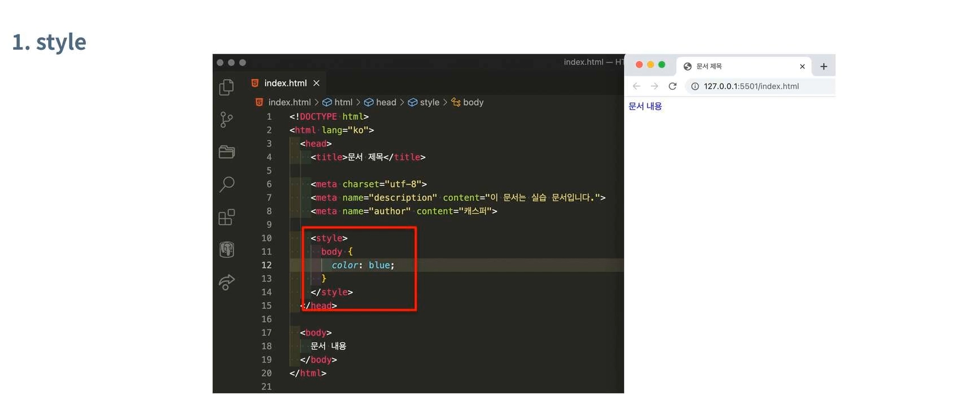Expand the chevron after head in breadcrumbs
Screen dimensions: 980x419
pos(402,102)
